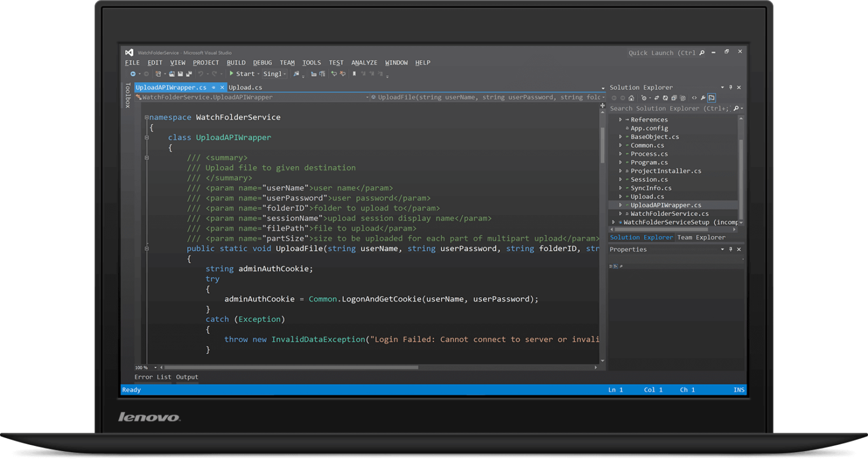
Task: Click the Find in Files toolbar icon
Action: pyautogui.click(x=297, y=74)
